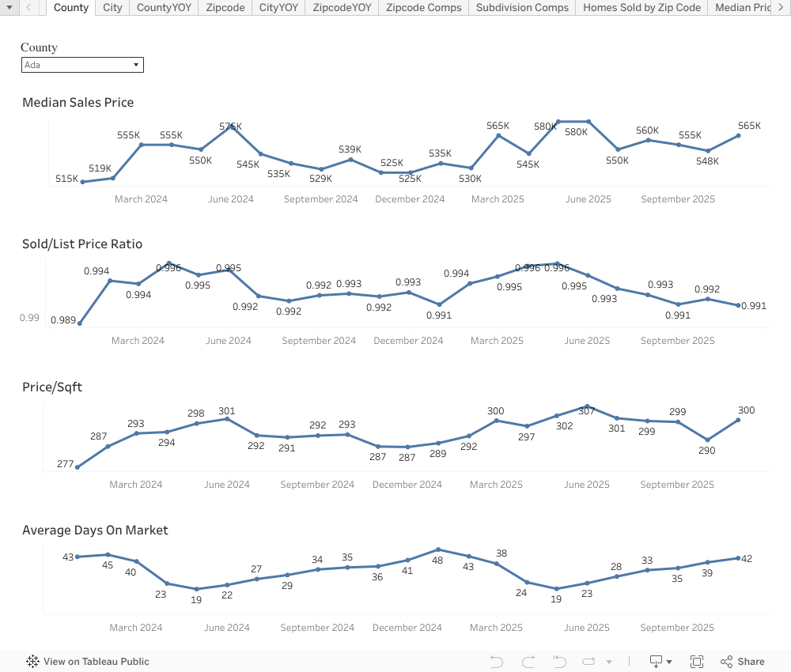Select the 48 days on market data point
Viewport: 791px width, 672px height.
tap(438, 549)
